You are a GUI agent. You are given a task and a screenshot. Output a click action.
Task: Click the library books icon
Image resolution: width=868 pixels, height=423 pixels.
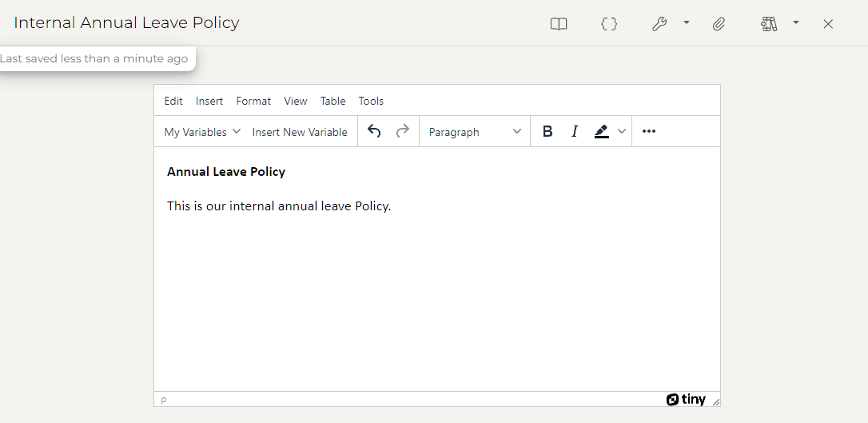pos(769,24)
